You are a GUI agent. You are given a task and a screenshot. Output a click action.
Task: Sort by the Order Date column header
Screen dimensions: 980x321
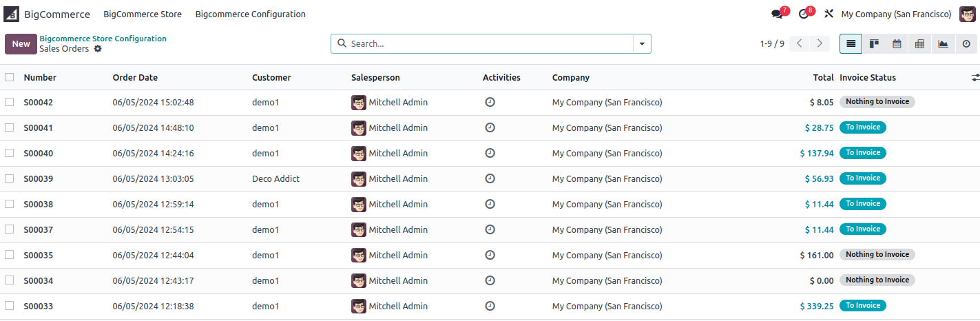135,78
